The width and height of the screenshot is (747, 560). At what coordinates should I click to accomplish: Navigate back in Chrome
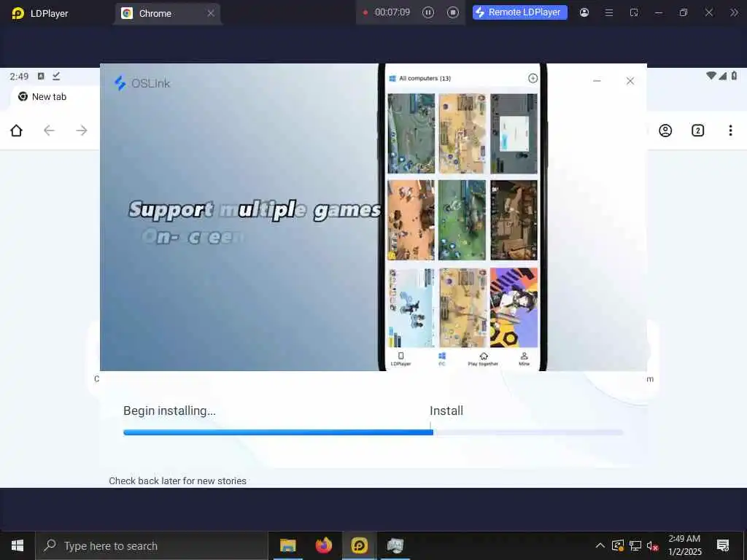(49, 131)
